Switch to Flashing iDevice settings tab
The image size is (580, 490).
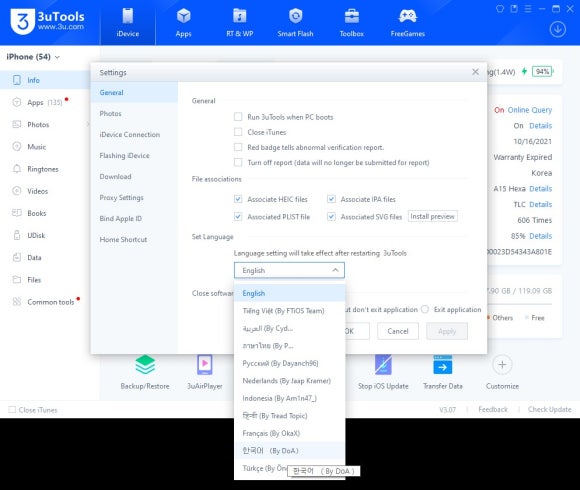tap(134, 156)
